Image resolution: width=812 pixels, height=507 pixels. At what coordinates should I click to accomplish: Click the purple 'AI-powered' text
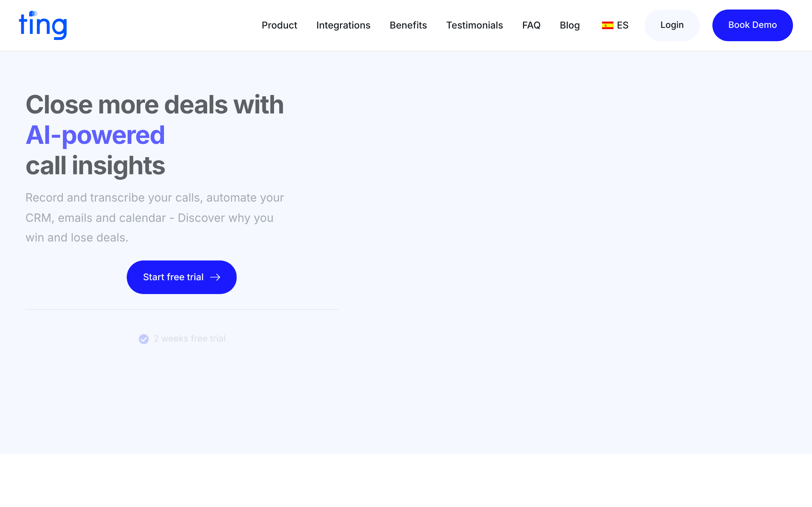pyautogui.click(x=95, y=135)
